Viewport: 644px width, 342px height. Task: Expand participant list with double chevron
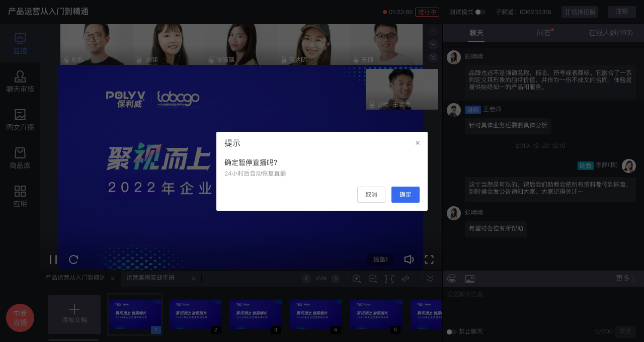(433, 57)
